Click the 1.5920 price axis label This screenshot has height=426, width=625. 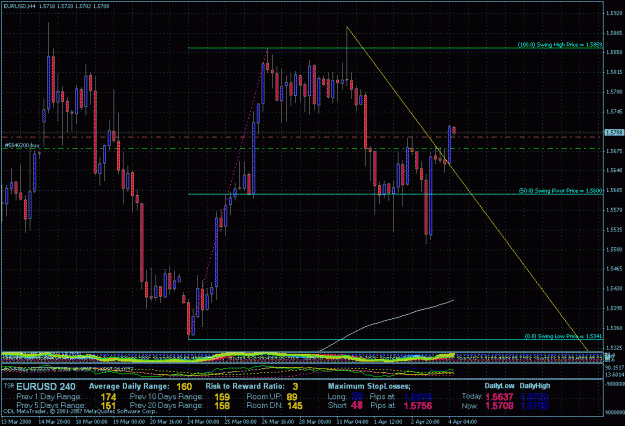[x=614, y=13]
